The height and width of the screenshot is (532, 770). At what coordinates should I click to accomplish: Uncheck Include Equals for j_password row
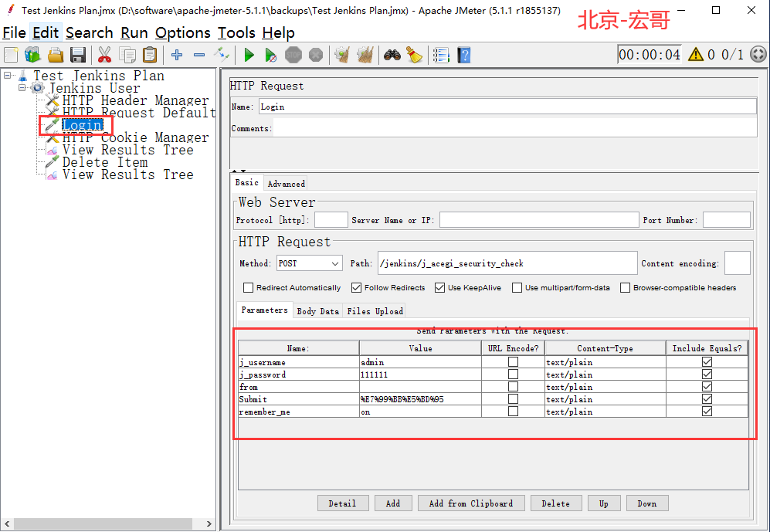[x=707, y=374]
